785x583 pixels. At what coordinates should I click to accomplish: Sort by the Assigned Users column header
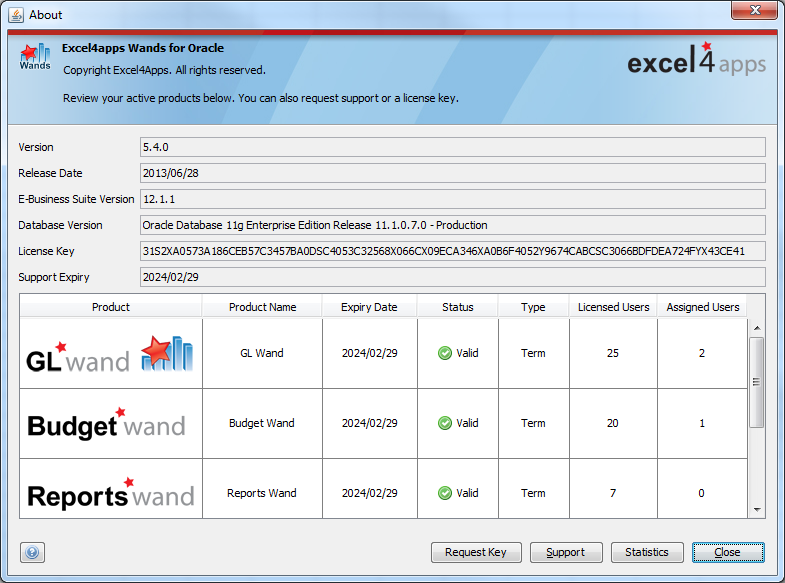coord(702,307)
